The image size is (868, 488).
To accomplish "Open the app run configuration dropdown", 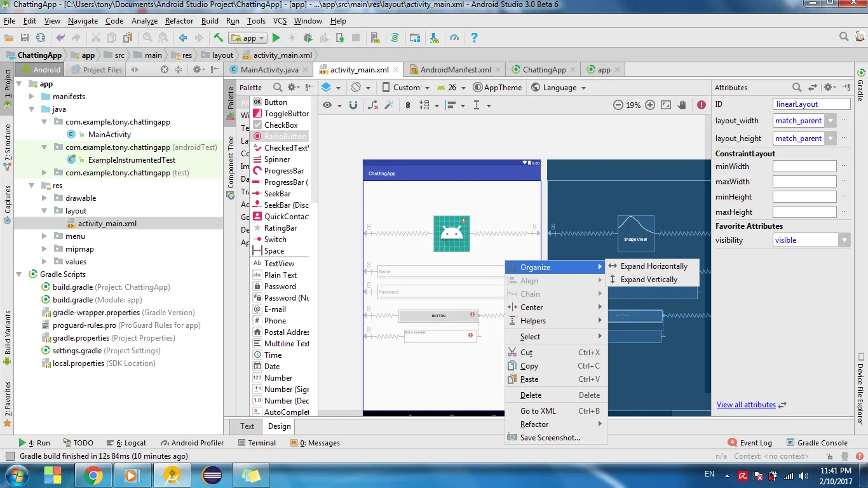I will pos(248,38).
